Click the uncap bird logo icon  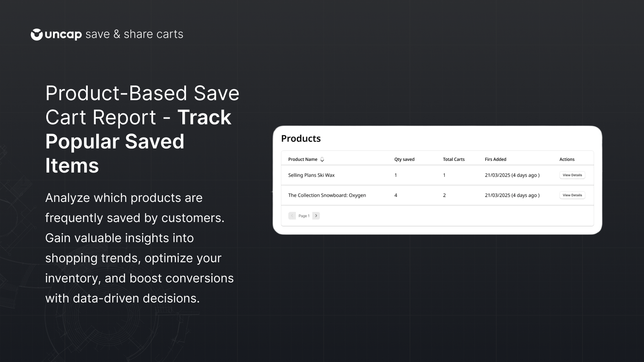[x=37, y=35]
